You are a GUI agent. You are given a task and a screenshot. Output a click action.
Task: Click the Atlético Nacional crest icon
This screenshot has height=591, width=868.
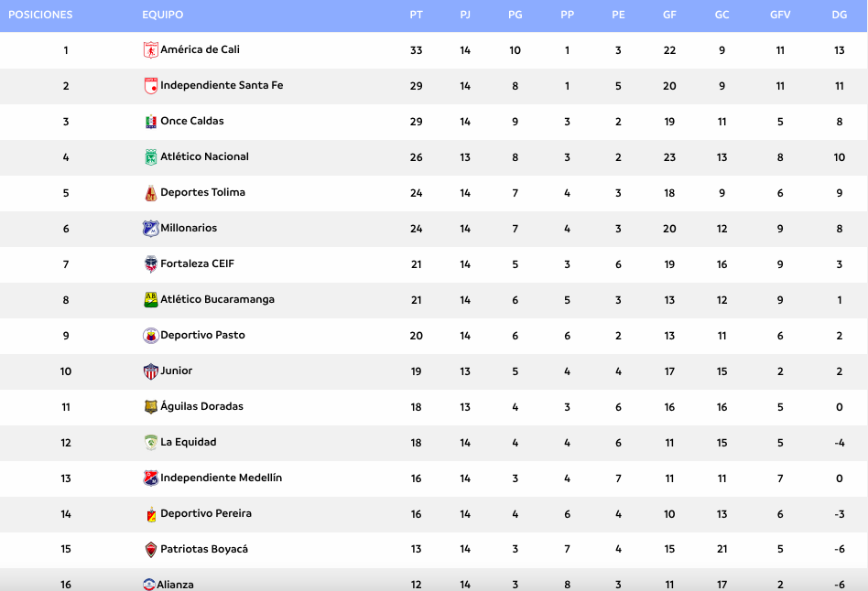(150, 157)
